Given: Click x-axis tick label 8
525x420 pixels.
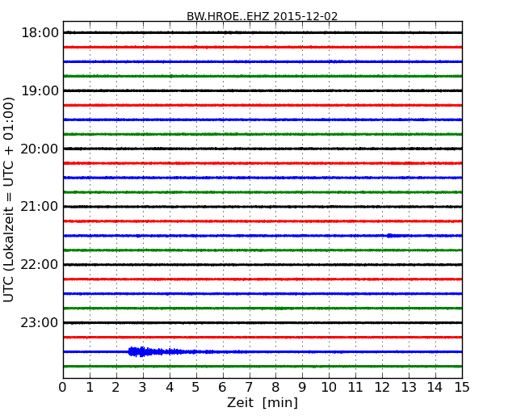Looking at the screenshot, I should [275, 388].
